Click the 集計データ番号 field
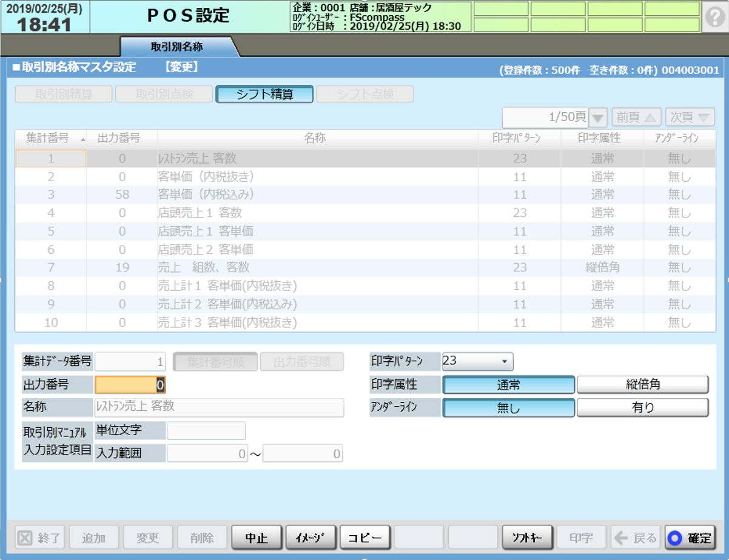 tap(130, 362)
